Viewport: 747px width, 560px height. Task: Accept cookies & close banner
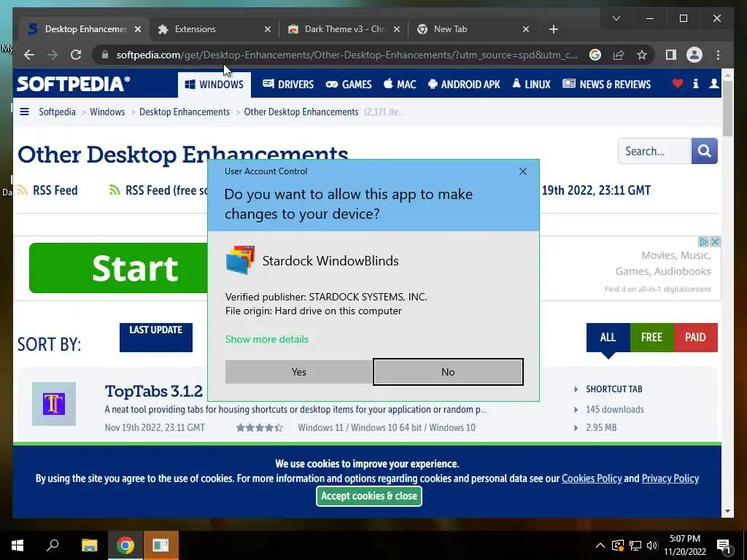click(368, 496)
